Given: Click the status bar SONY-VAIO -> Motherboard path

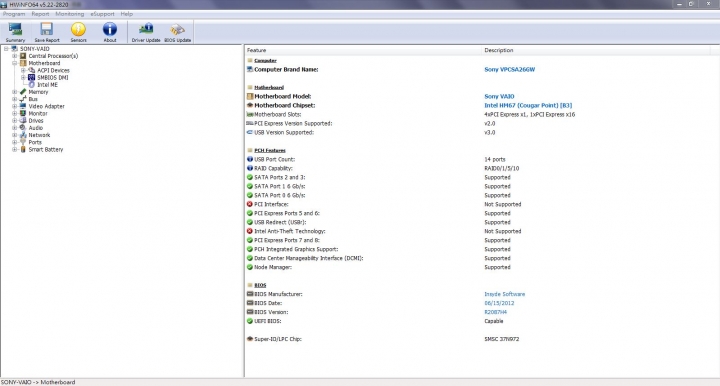Looking at the screenshot, I should pos(38,382).
